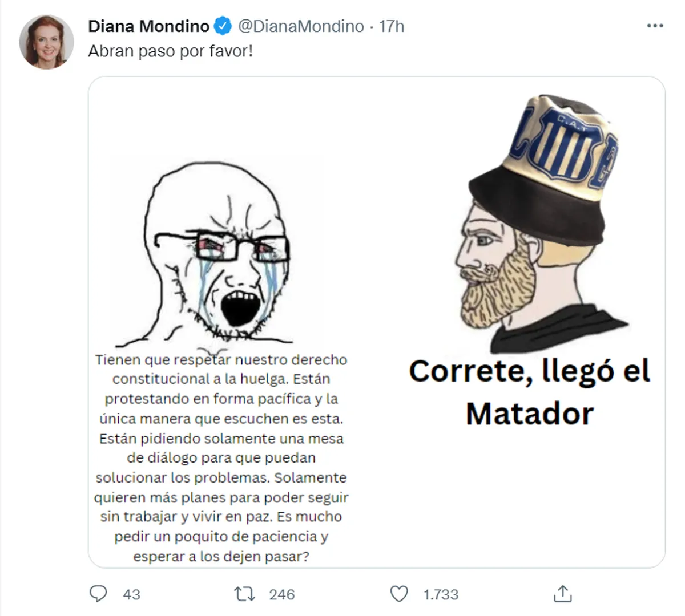Click the 'Correte, llegó el Matador' caption
The image size is (685, 616).
pyautogui.click(x=529, y=392)
